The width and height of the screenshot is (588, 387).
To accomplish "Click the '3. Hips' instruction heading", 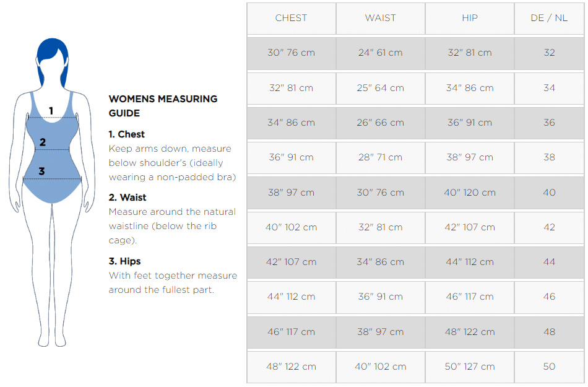I will coord(125,261).
